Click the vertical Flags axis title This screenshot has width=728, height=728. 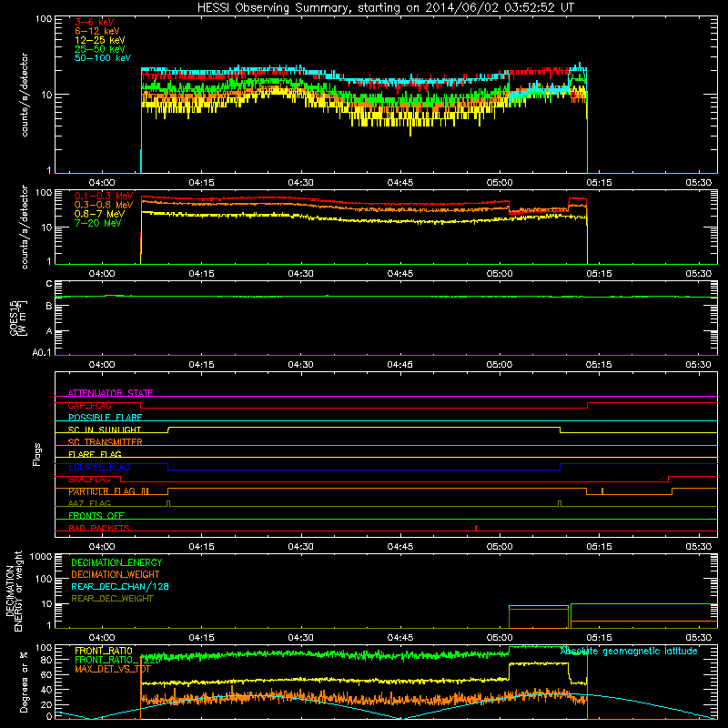[37, 454]
